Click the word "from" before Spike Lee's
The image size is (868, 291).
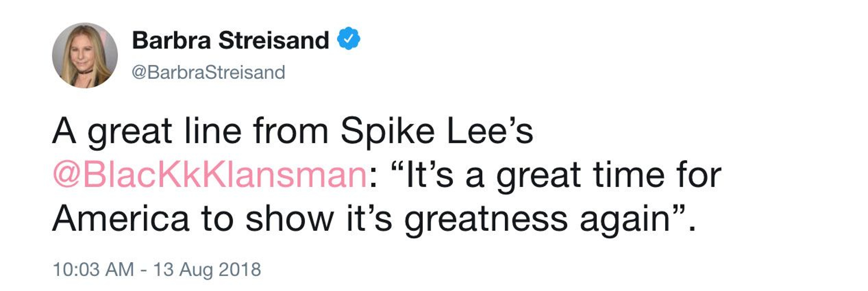click(290, 131)
